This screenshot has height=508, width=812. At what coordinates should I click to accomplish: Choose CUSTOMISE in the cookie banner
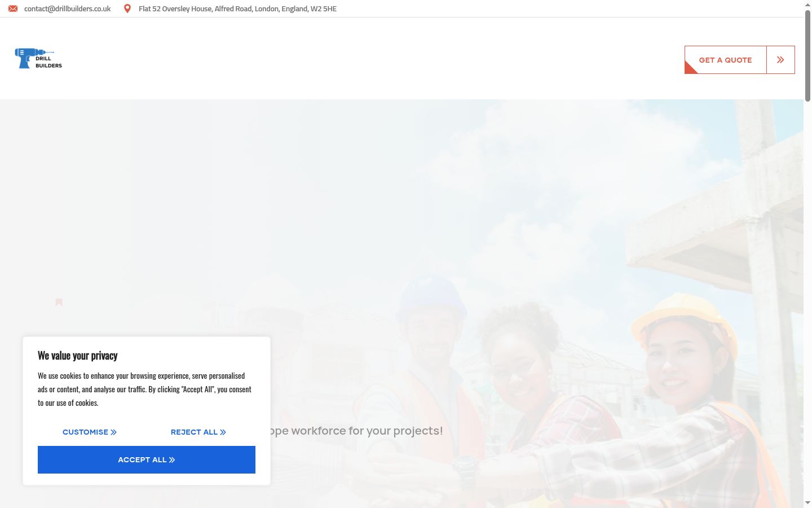coord(90,432)
